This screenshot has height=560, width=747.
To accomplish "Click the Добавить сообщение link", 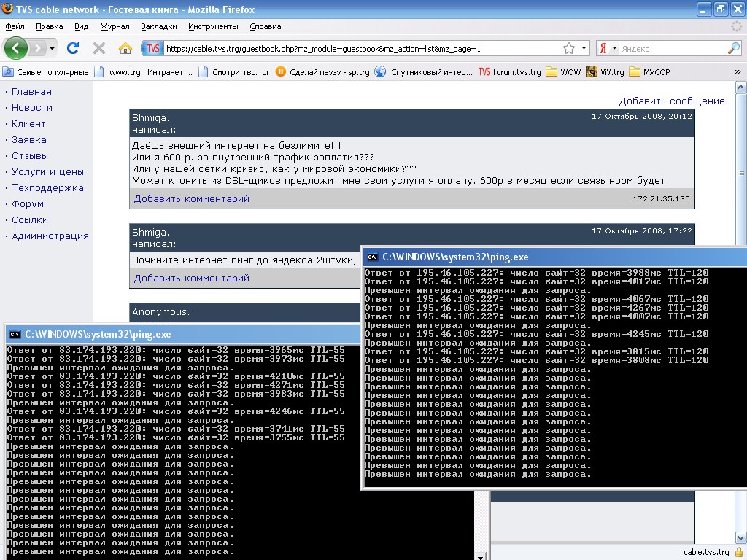I will click(672, 101).
